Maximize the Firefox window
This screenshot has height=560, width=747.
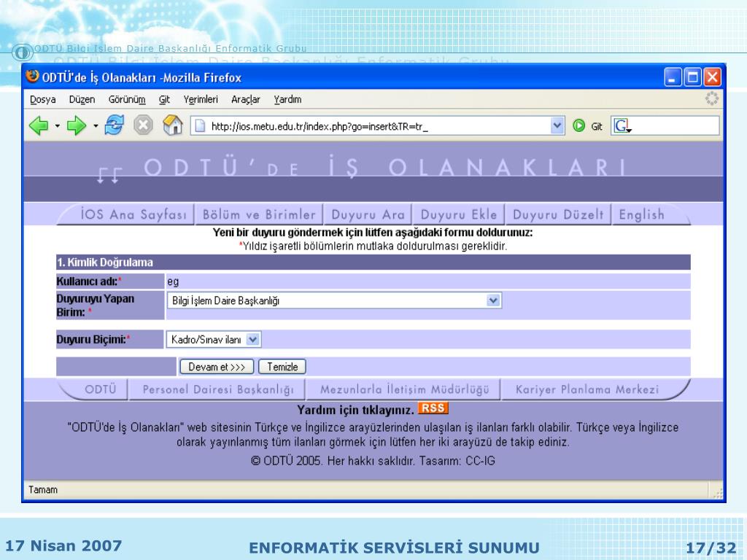click(x=693, y=77)
